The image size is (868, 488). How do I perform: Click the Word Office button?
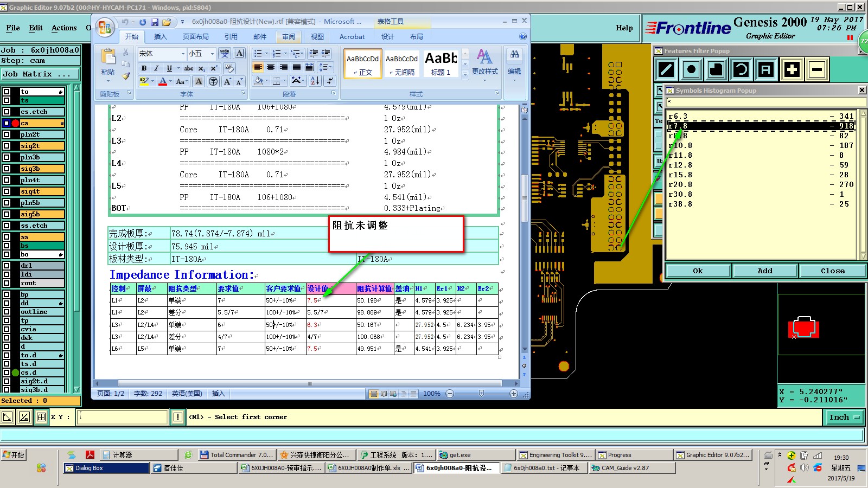(x=105, y=27)
